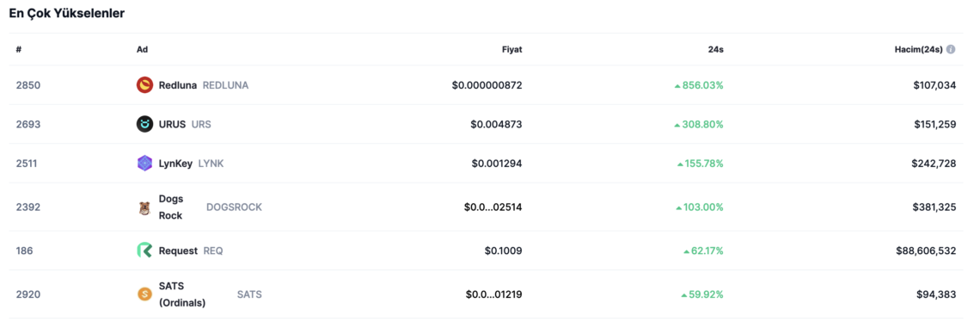This screenshot has width=980, height=322.
Task: Click the DOGSROCK ticker symbol
Action: point(235,207)
